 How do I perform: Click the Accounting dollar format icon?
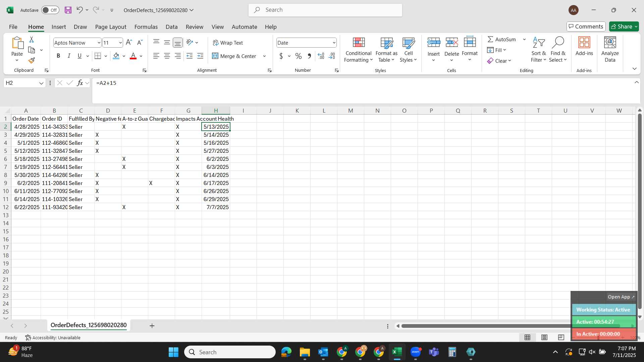pyautogui.click(x=281, y=56)
